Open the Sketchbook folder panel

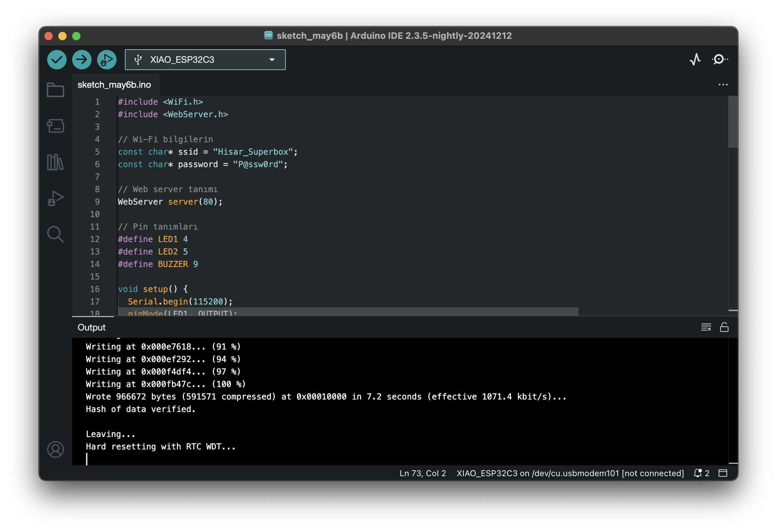55,90
